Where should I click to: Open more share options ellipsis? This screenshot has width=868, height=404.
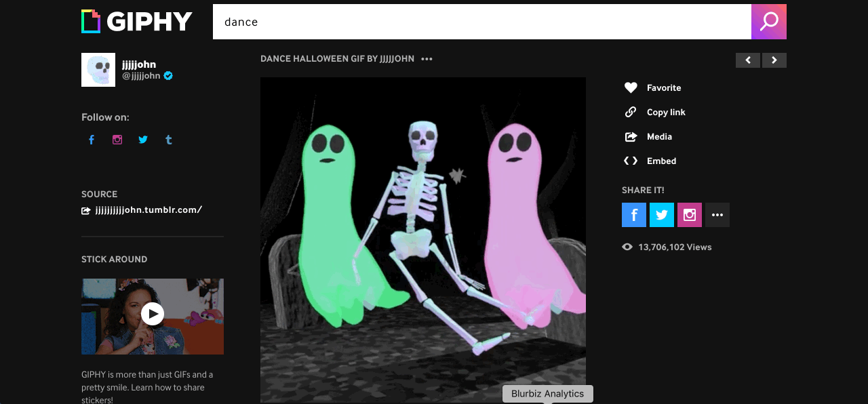coord(717,215)
